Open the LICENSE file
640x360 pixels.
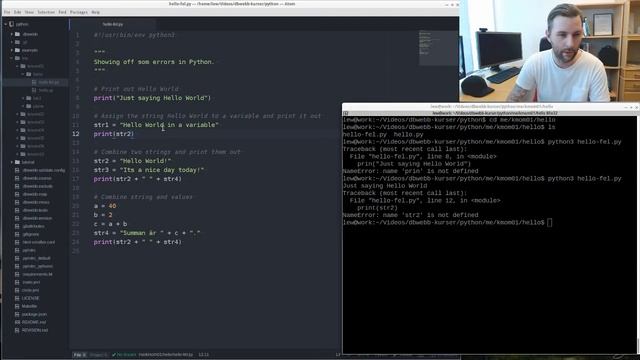pos(31,298)
